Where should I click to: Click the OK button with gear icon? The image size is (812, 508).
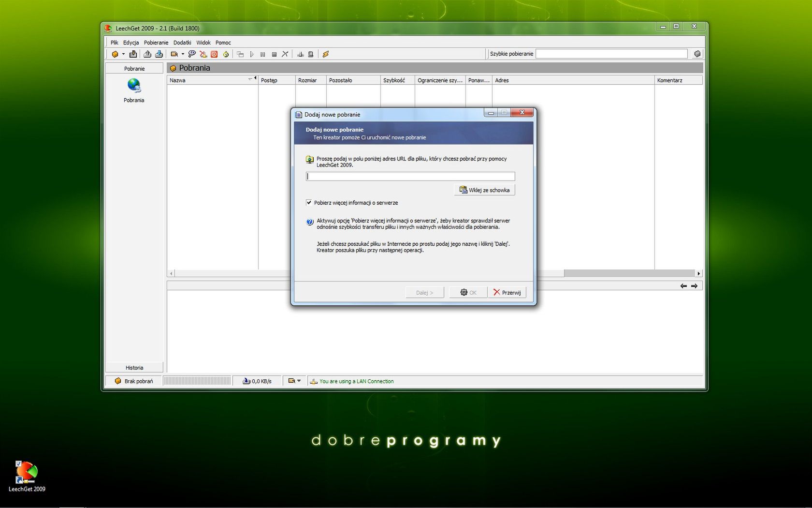(468, 293)
